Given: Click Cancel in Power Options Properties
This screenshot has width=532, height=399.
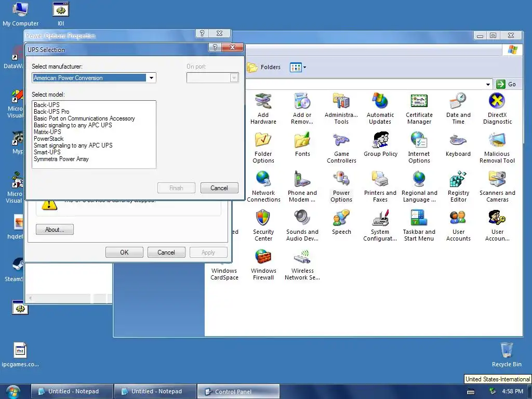Looking at the screenshot, I should click(x=166, y=252).
